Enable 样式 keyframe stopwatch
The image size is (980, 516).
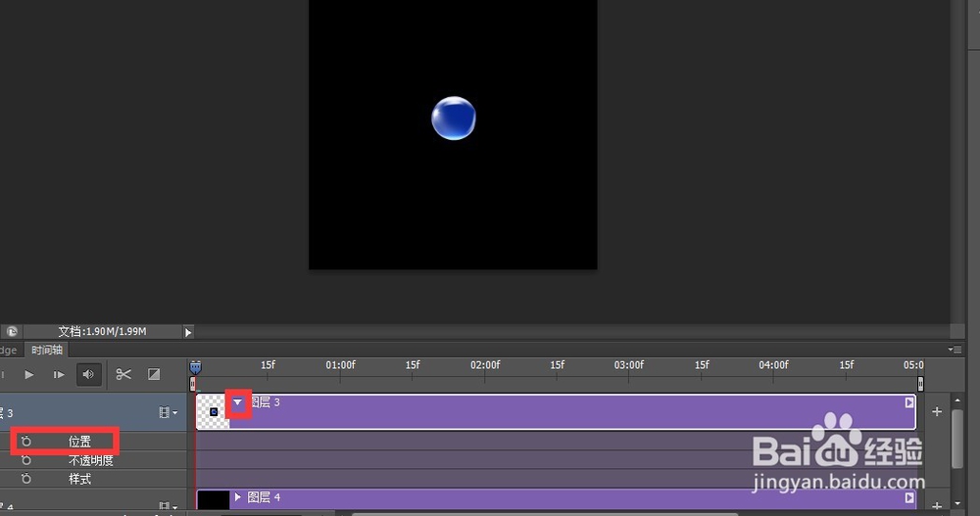coord(25,479)
